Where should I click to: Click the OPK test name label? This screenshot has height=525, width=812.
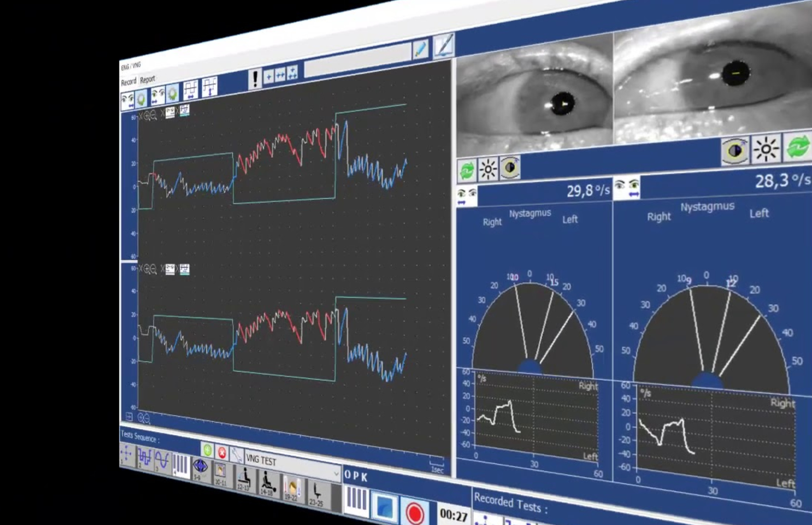point(356,476)
